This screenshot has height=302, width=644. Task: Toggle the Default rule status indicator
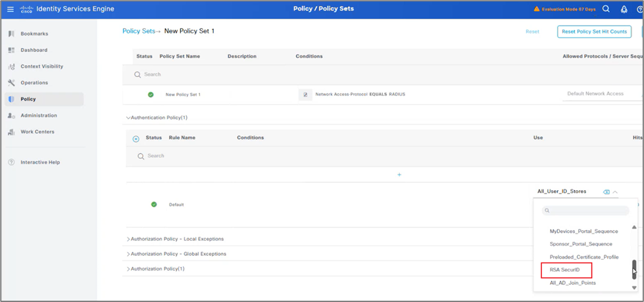pyautogui.click(x=154, y=205)
